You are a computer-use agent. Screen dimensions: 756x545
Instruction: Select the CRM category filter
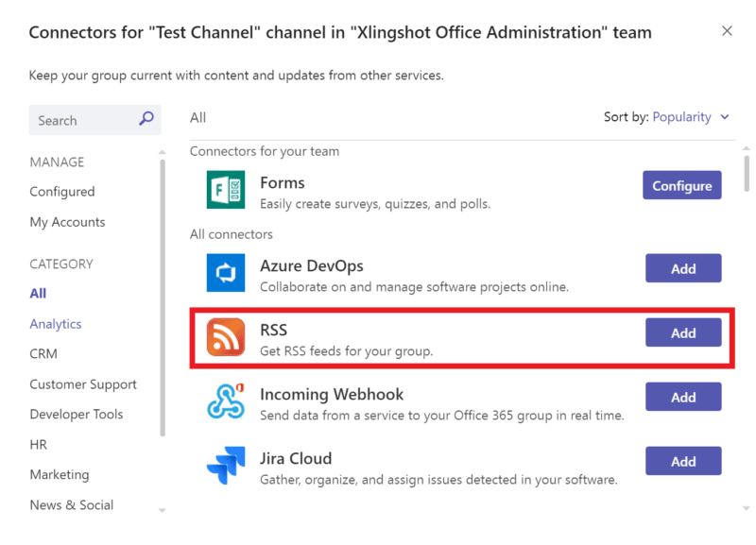(x=43, y=353)
